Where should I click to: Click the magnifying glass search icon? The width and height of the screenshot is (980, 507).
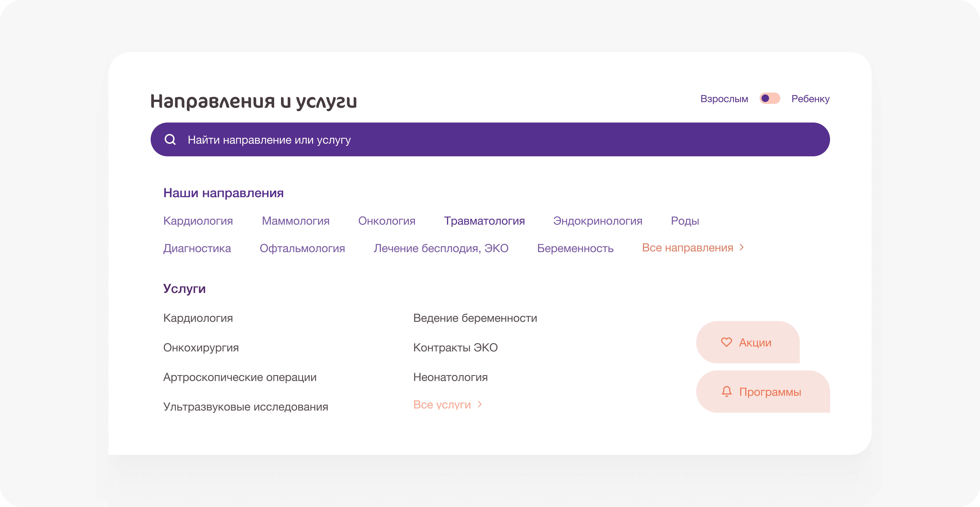click(170, 140)
